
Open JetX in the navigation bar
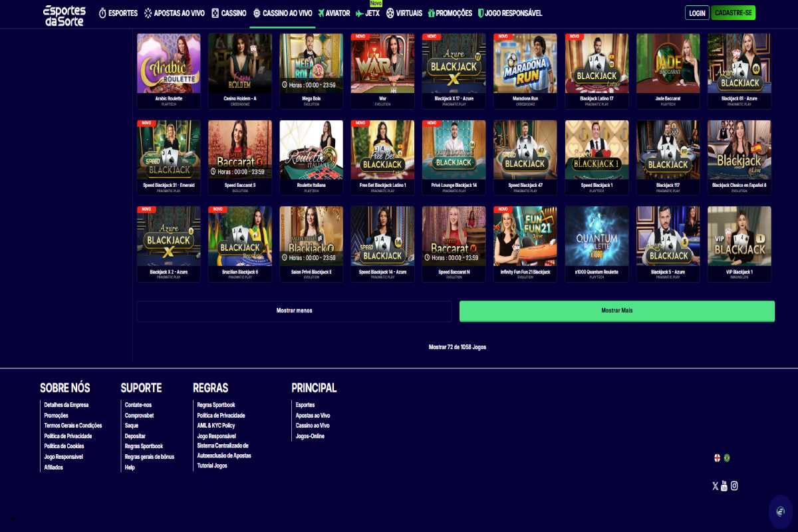pyautogui.click(x=368, y=13)
